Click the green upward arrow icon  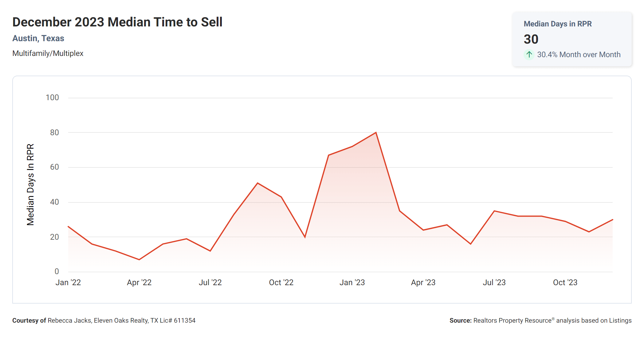pos(529,55)
